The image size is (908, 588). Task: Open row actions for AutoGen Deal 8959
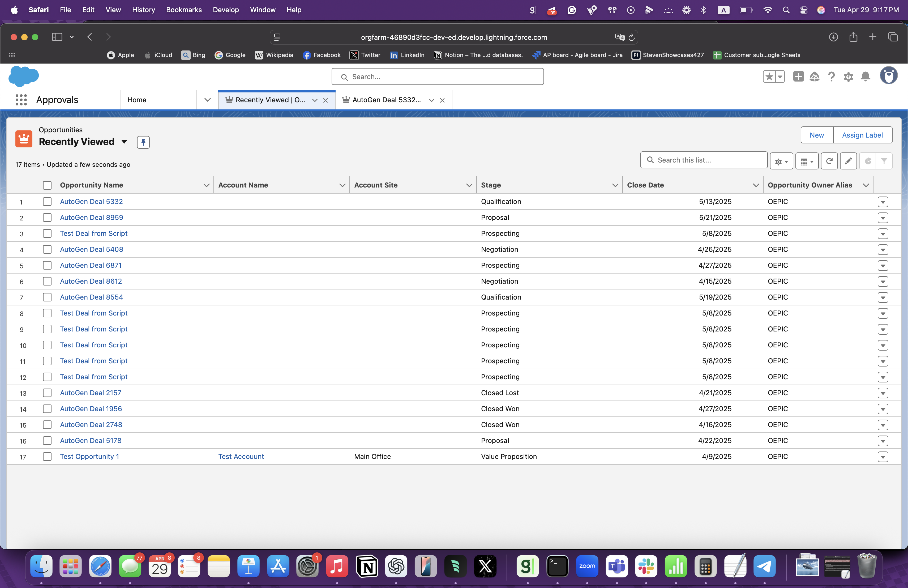coord(883,218)
